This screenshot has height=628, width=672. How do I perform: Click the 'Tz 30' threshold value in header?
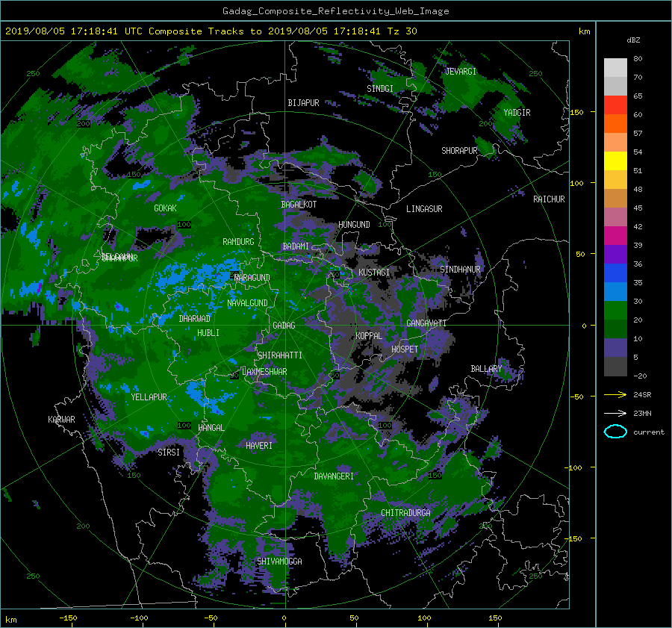coord(402,31)
